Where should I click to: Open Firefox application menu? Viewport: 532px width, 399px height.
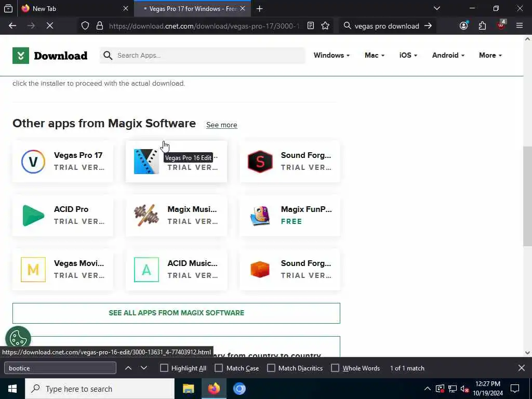[x=520, y=26]
